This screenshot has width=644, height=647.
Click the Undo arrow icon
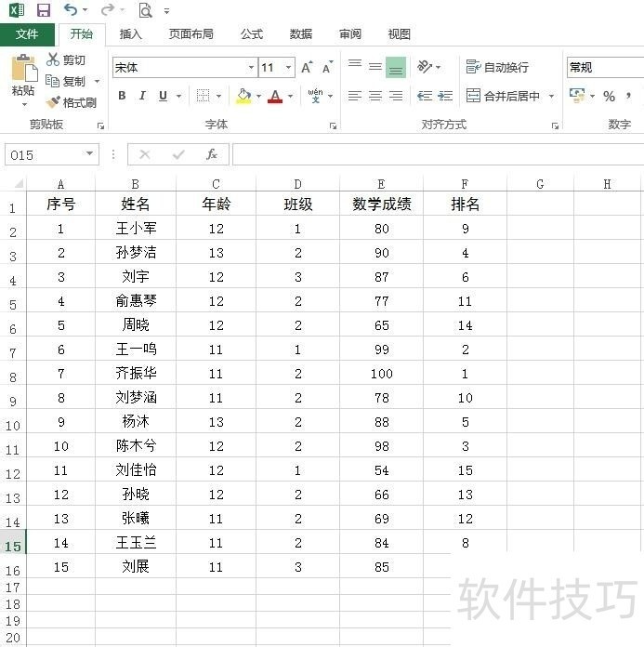point(71,9)
